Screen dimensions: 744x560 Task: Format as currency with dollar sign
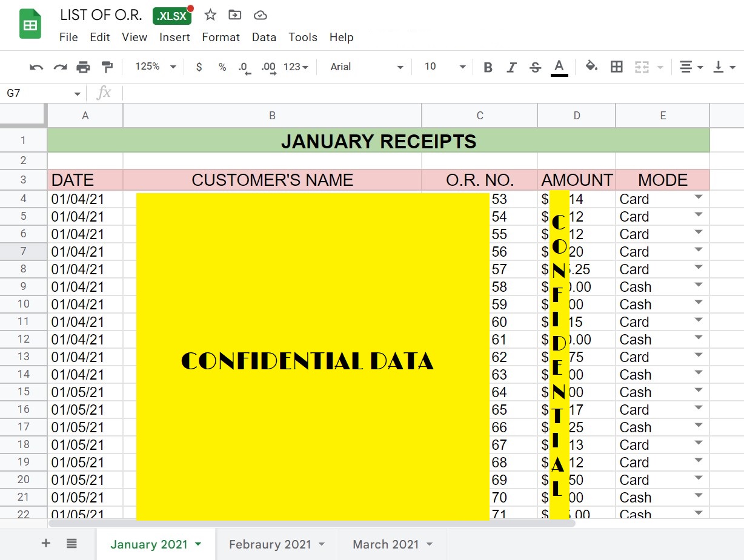199,67
